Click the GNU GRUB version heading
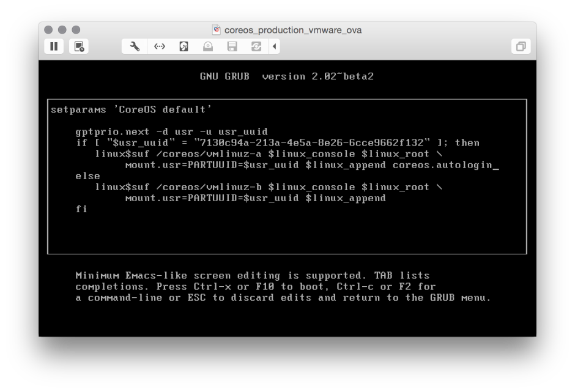This screenshot has height=392, width=575. 286,76
